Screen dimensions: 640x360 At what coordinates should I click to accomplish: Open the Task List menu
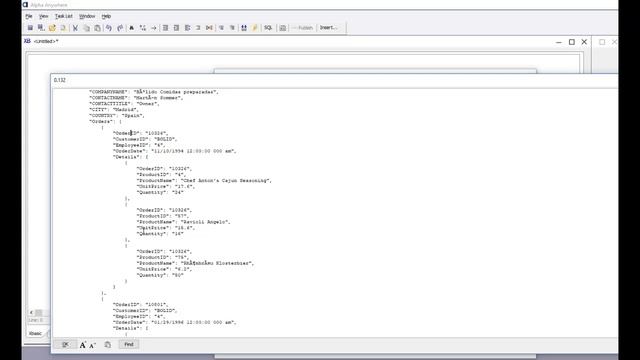coord(64,16)
